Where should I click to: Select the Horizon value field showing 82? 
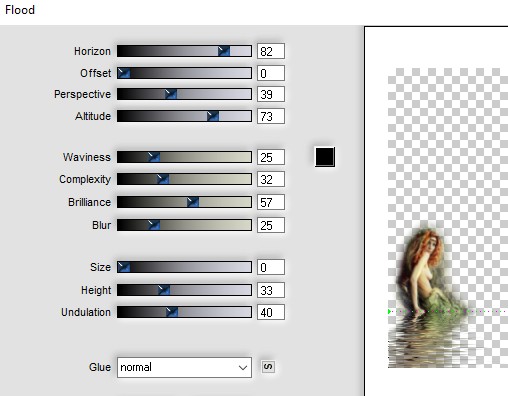271,51
